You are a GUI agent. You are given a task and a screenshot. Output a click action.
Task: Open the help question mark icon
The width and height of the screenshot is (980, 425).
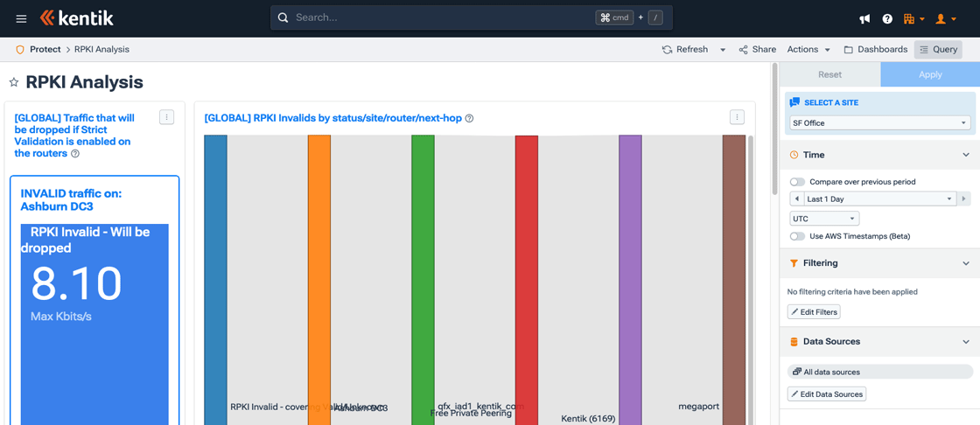887,18
